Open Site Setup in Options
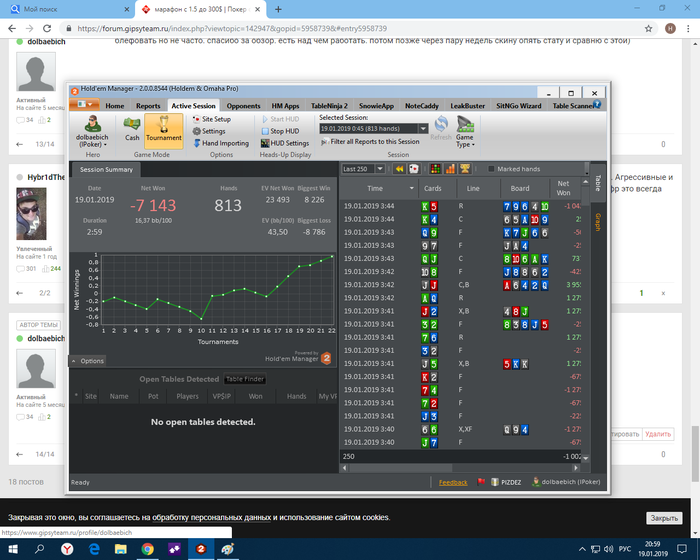The image size is (700, 560). pos(212,119)
